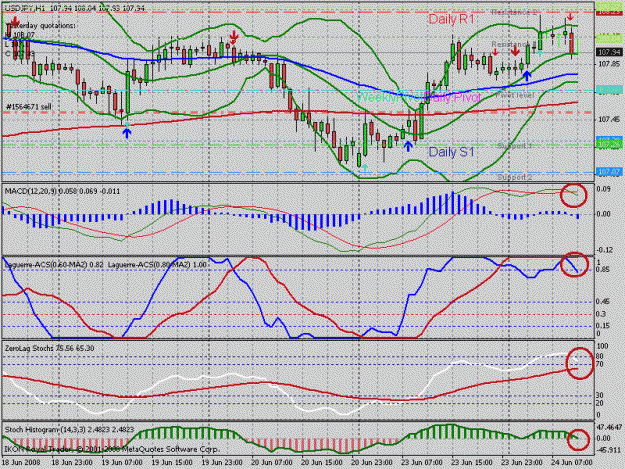Viewport: 625px width, 469px height.
Task: Click the blue up arrow below Resistance 1 label
Action: coord(527,76)
